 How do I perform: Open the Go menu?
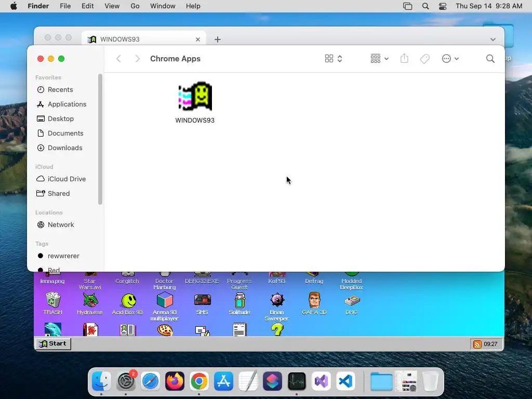(x=135, y=6)
